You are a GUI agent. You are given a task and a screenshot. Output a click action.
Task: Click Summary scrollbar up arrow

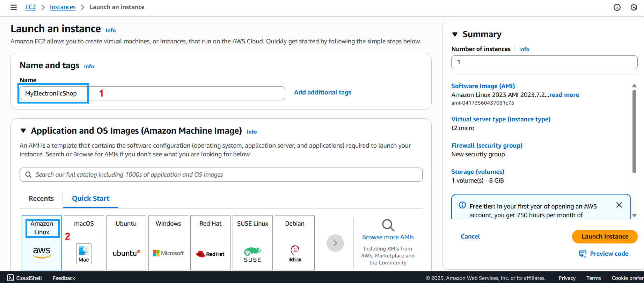(634, 86)
